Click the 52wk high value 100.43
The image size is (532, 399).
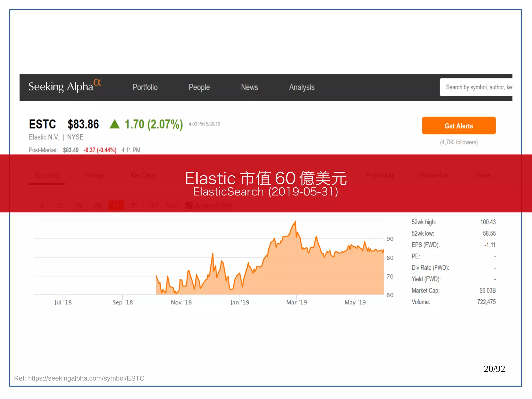click(x=488, y=222)
